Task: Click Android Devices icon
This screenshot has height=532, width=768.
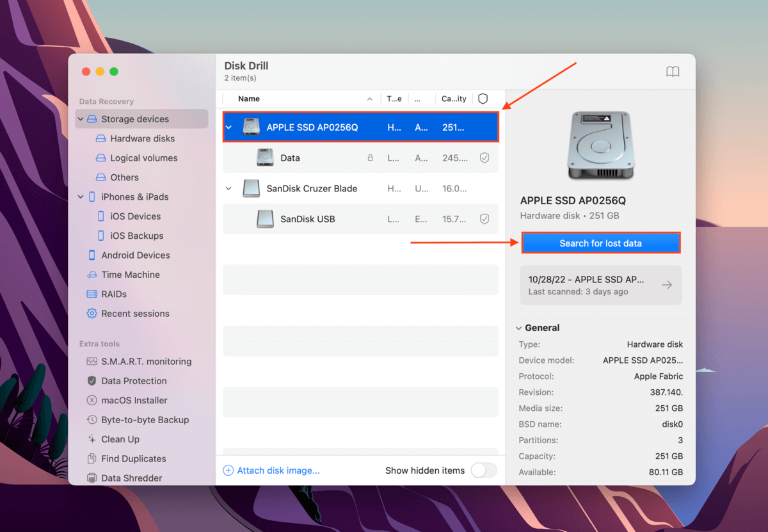Action: [92, 255]
